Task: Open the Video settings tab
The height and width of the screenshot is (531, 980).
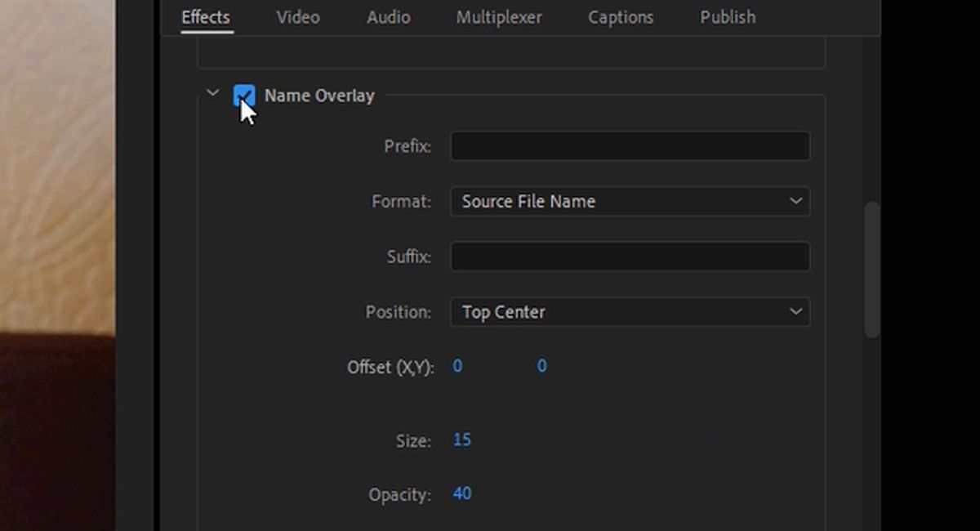Action: click(297, 17)
